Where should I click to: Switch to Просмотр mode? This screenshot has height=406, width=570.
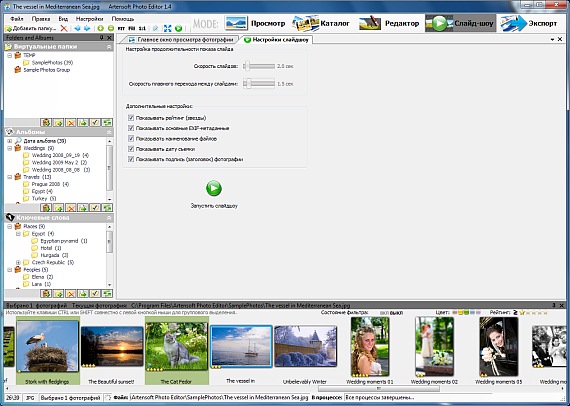[x=255, y=23]
